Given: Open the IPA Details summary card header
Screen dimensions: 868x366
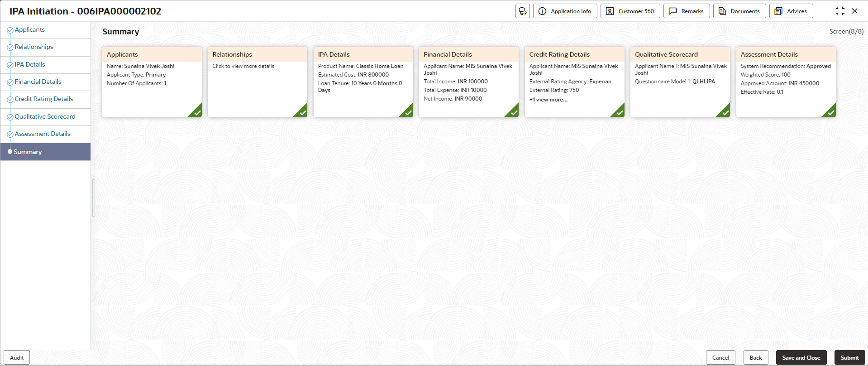Looking at the screenshot, I should 363,54.
